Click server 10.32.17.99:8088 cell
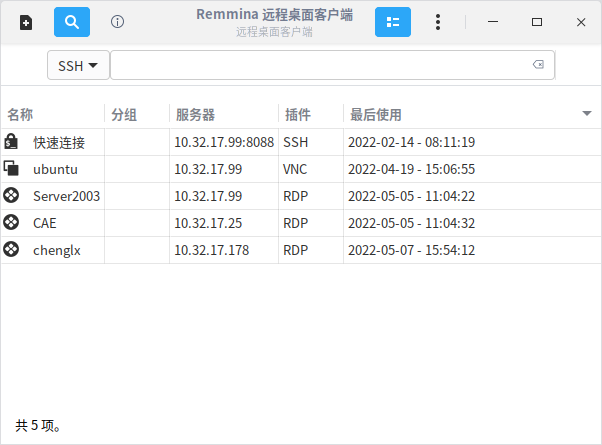Image resolution: width=602 pixels, height=445 pixels. pyautogui.click(x=224, y=142)
